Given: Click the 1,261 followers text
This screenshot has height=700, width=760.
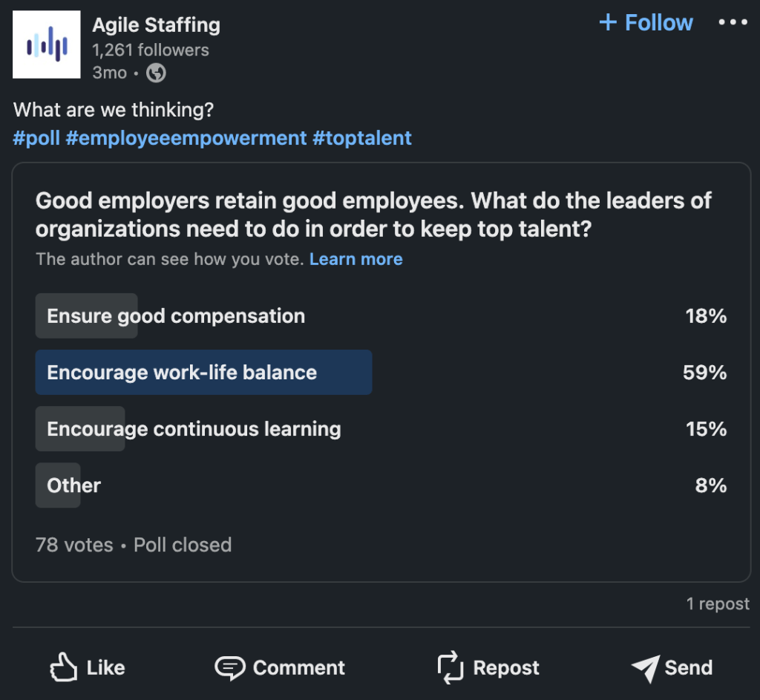Looking at the screenshot, I should [x=150, y=50].
